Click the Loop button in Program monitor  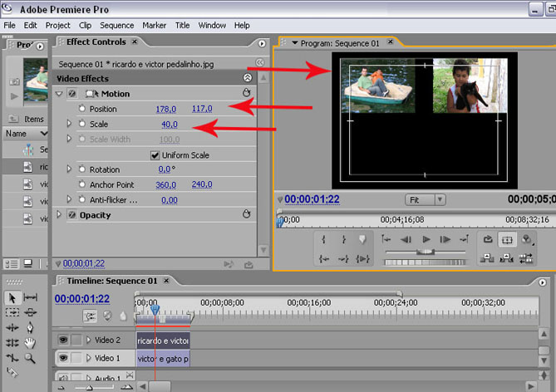pos(488,239)
